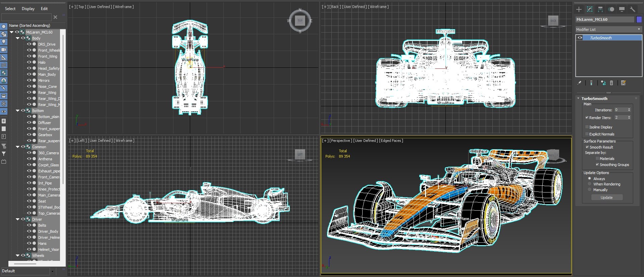Click the Update button in TurboSmooth
This screenshot has width=644, height=277.
[x=606, y=198]
